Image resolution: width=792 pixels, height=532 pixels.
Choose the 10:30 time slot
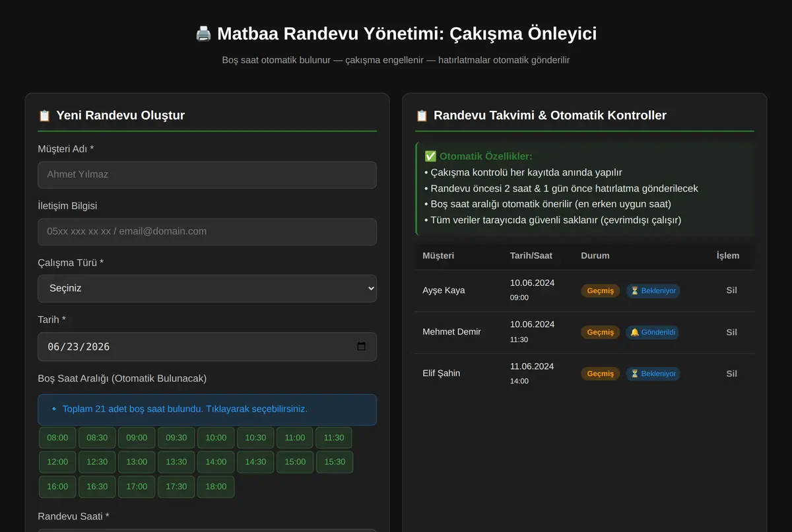[255, 438]
